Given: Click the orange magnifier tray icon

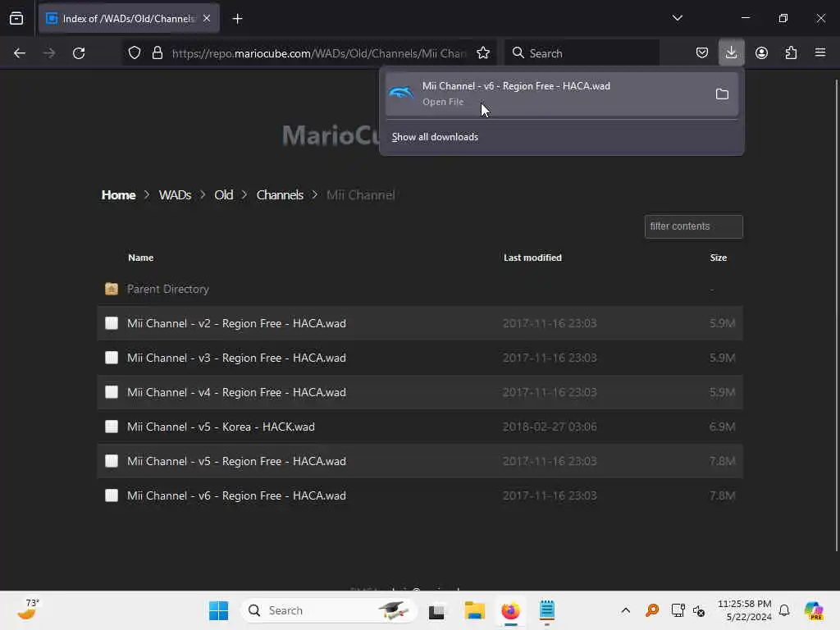Looking at the screenshot, I should tap(652, 610).
